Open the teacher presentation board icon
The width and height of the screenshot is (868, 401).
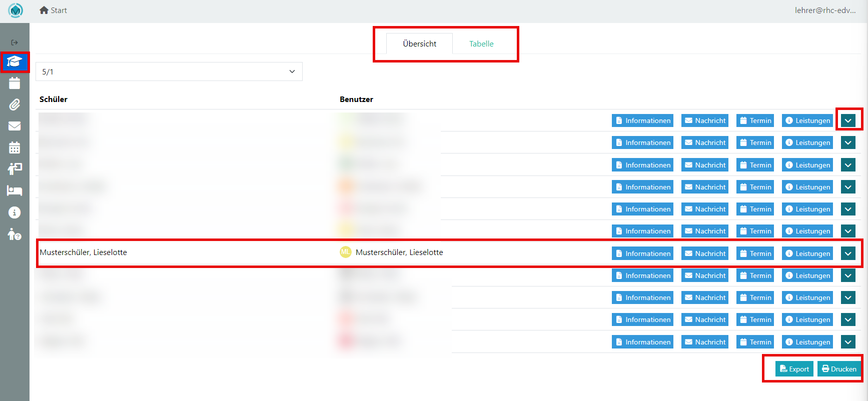pyautogui.click(x=15, y=169)
